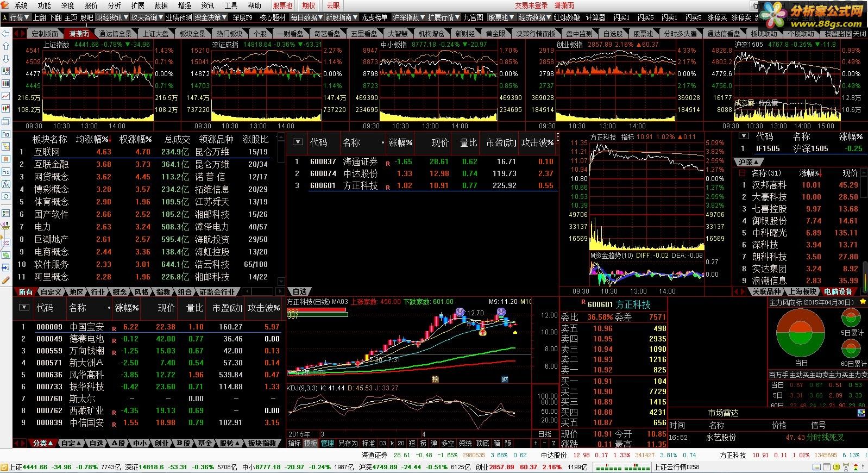Click the red 上涨家数 bar in the chart
This screenshot has height=473, width=868.
pos(317,310)
